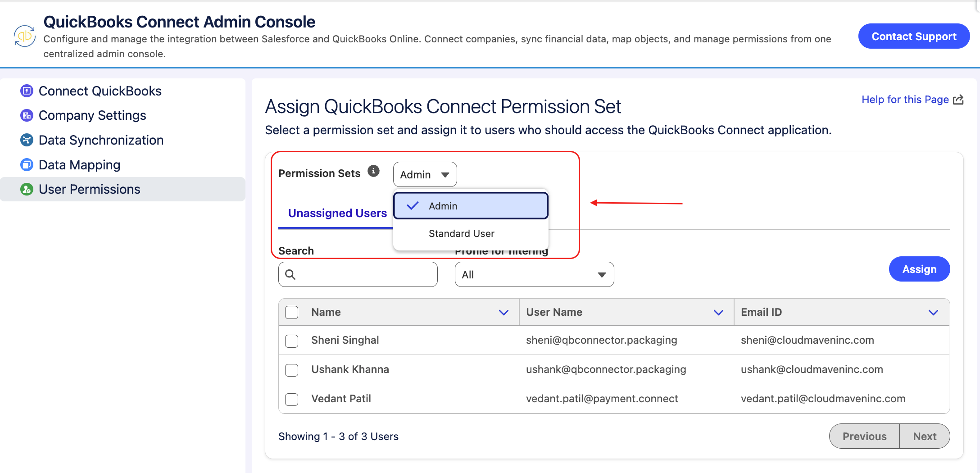
Task: Click the Data Synchronization sidebar icon
Action: [27, 140]
